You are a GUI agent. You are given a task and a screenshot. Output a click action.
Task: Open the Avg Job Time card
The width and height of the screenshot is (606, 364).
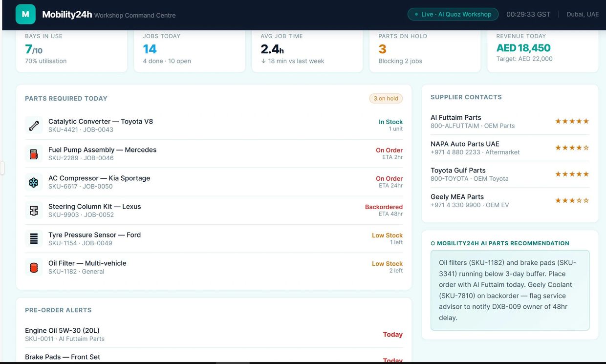point(307,51)
